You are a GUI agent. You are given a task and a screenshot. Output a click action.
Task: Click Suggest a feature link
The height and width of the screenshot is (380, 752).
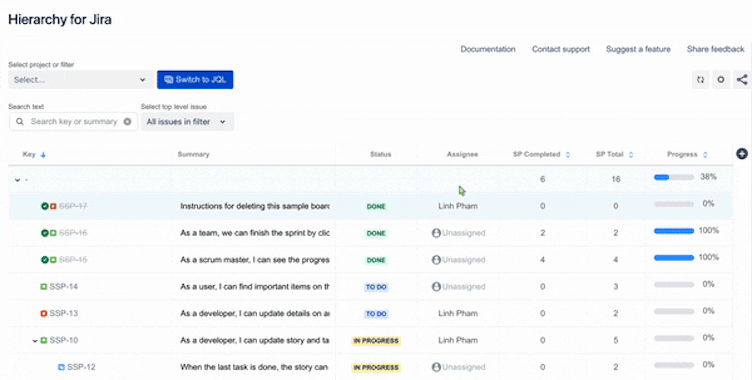click(x=638, y=49)
